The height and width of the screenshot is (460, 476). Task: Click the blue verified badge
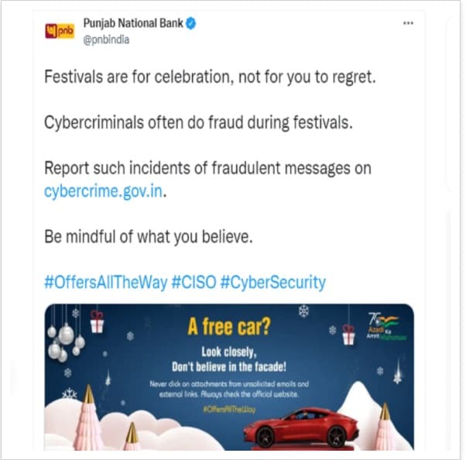(x=191, y=24)
